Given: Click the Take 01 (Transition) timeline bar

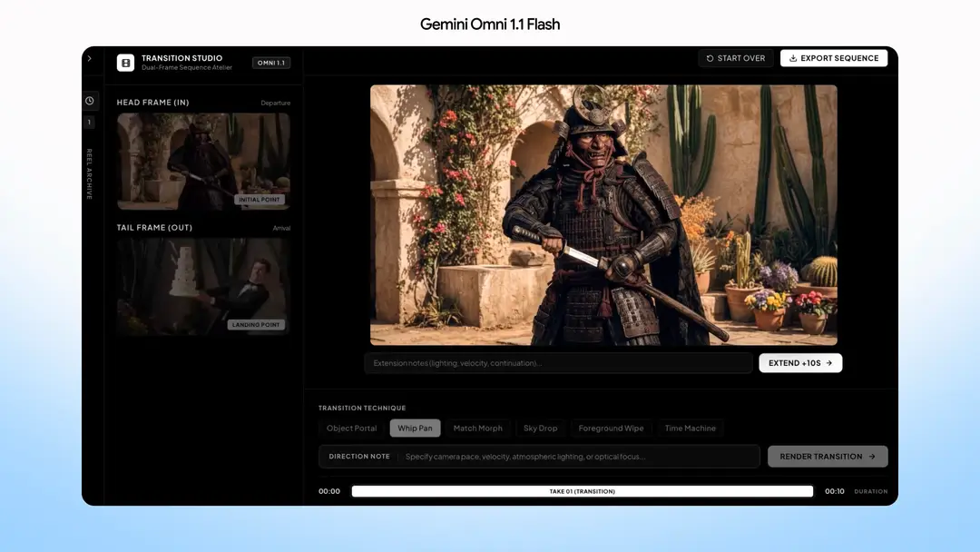Looking at the screenshot, I should [583, 491].
